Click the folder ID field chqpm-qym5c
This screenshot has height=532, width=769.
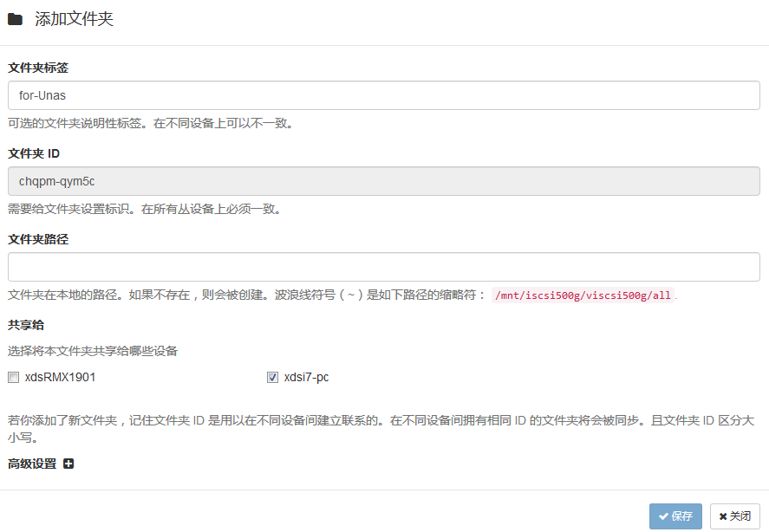(x=383, y=181)
